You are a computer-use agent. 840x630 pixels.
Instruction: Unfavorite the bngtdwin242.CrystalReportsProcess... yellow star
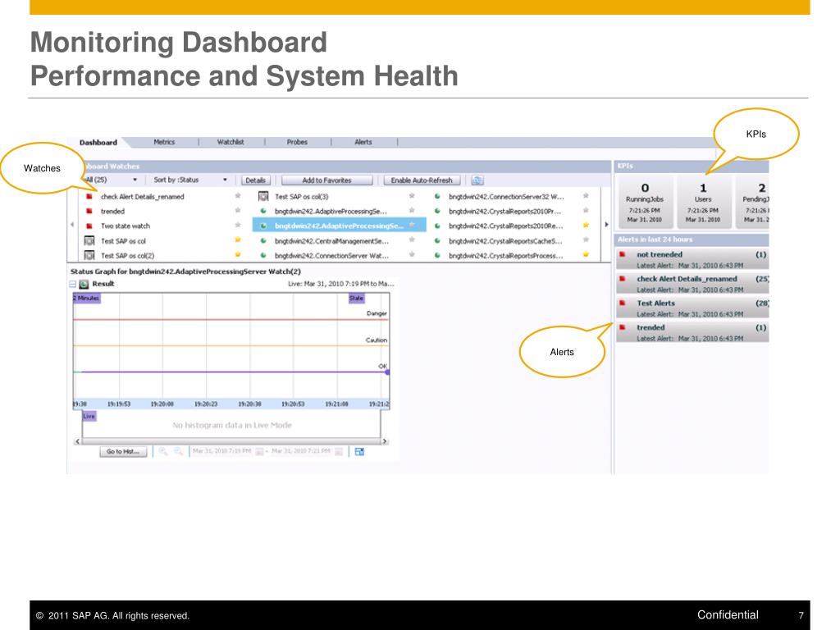point(586,254)
